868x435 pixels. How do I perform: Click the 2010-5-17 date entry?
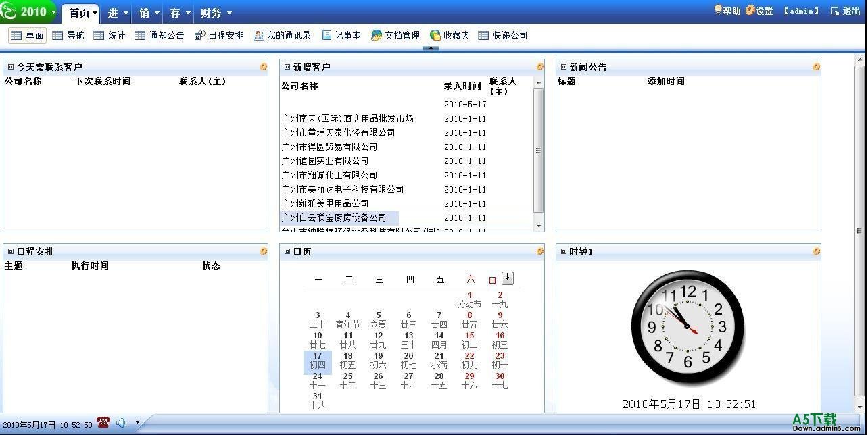465,104
